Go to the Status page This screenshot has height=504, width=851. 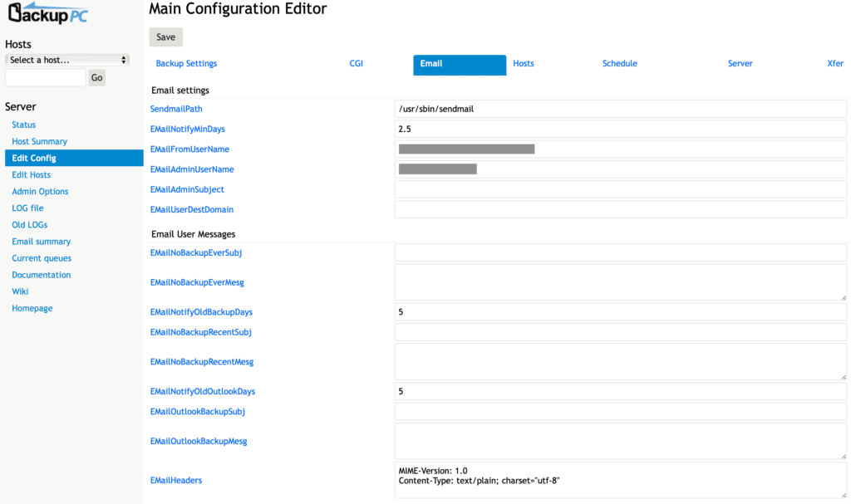click(x=24, y=125)
